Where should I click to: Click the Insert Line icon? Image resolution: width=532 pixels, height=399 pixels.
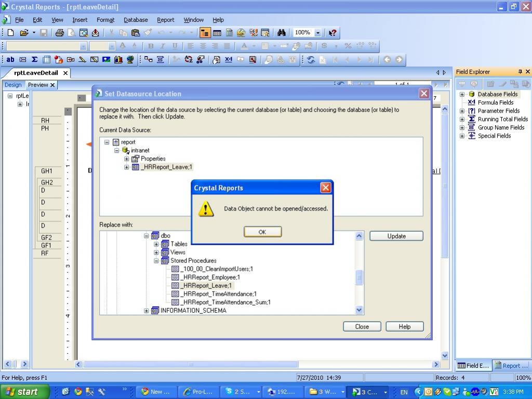pyautogui.click(x=82, y=59)
